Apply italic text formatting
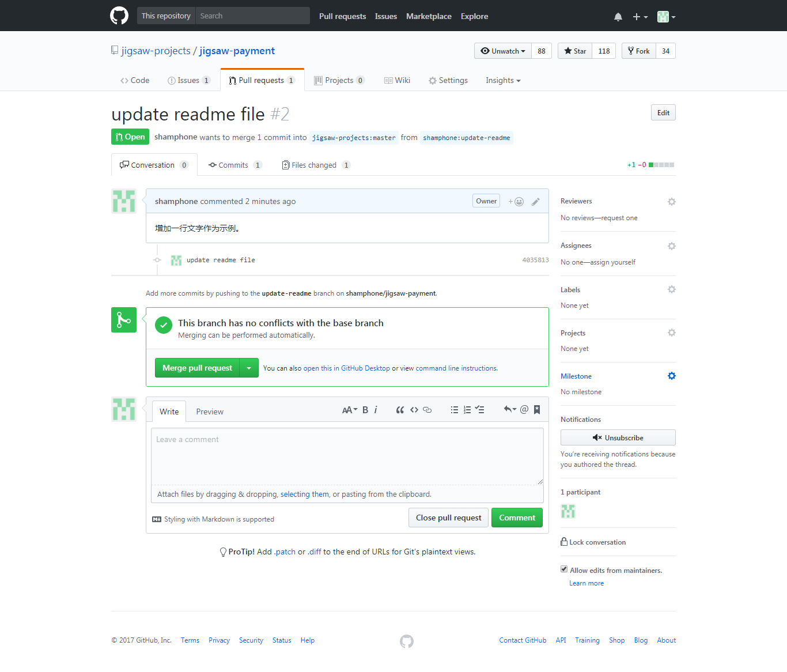Screen dimensions: 787x672 pyautogui.click(x=376, y=410)
